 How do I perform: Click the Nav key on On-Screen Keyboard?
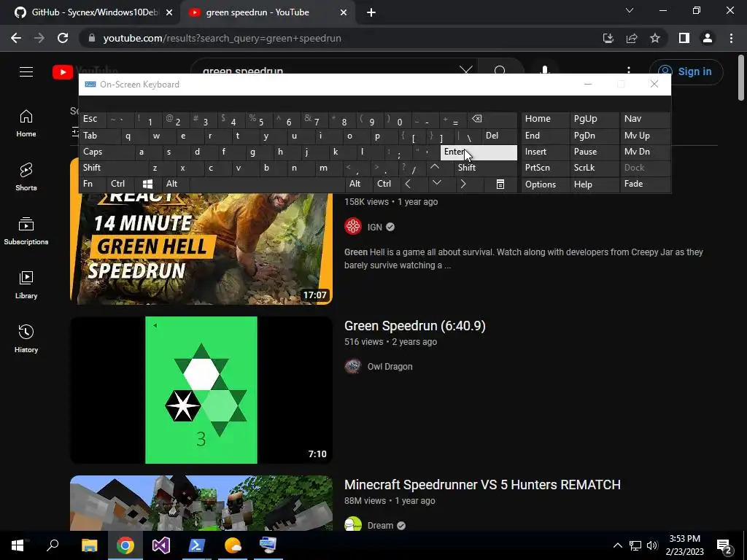[x=645, y=119]
